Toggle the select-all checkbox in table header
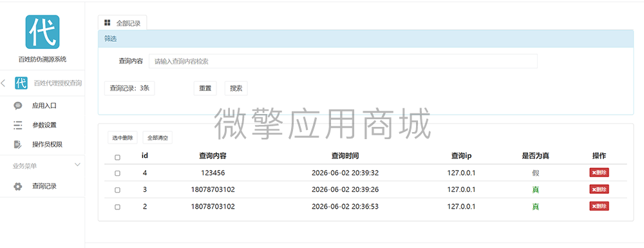 pos(117,157)
